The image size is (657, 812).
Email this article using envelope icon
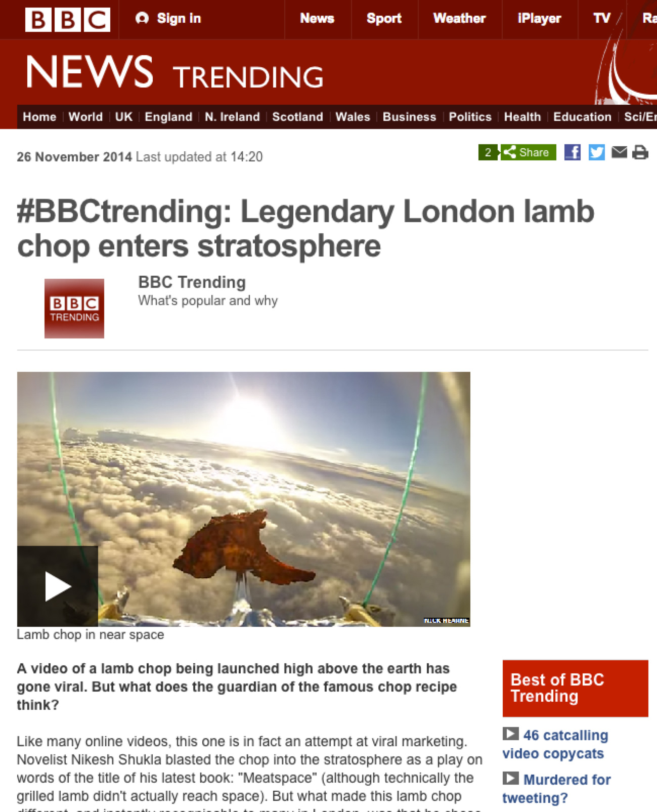coord(620,152)
